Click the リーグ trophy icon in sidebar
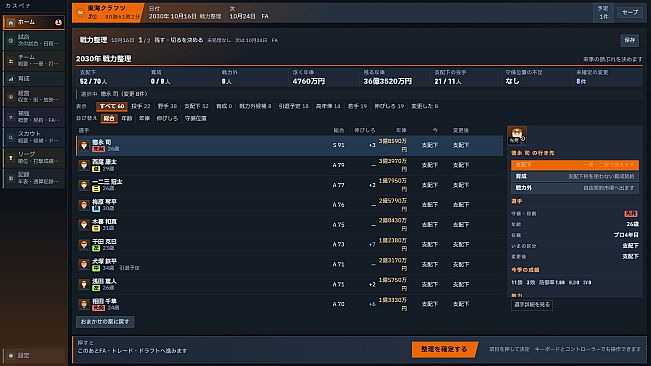 (x=11, y=158)
